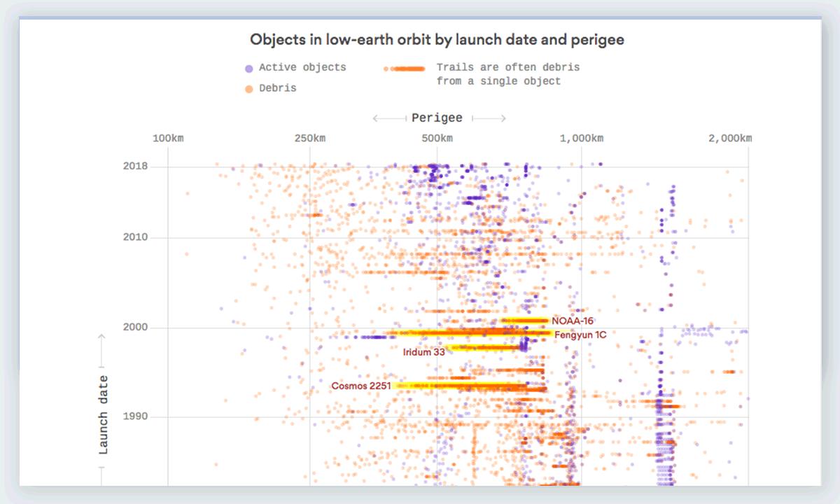Click the Cosmos 2251 annotation label

tap(360, 386)
